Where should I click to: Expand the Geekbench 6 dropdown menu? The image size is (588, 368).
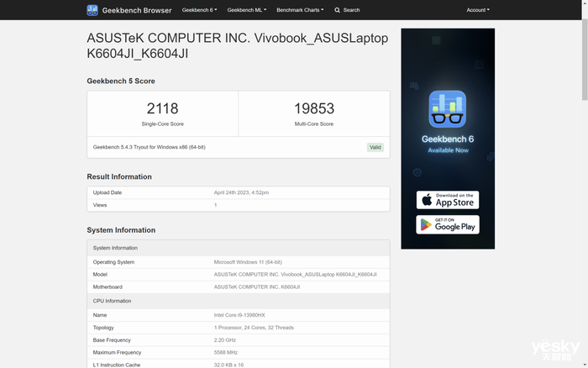[200, 10]
